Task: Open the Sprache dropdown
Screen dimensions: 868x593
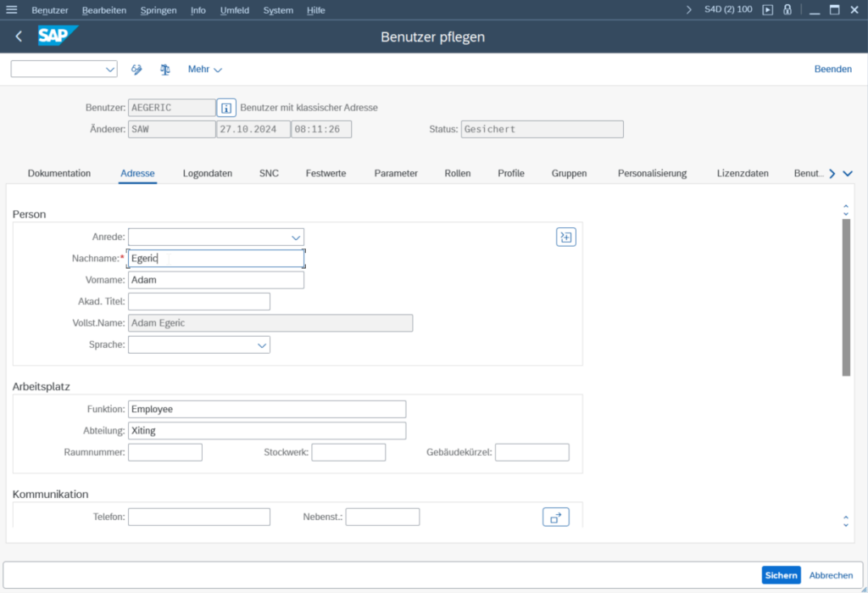Action: [262, 345]
